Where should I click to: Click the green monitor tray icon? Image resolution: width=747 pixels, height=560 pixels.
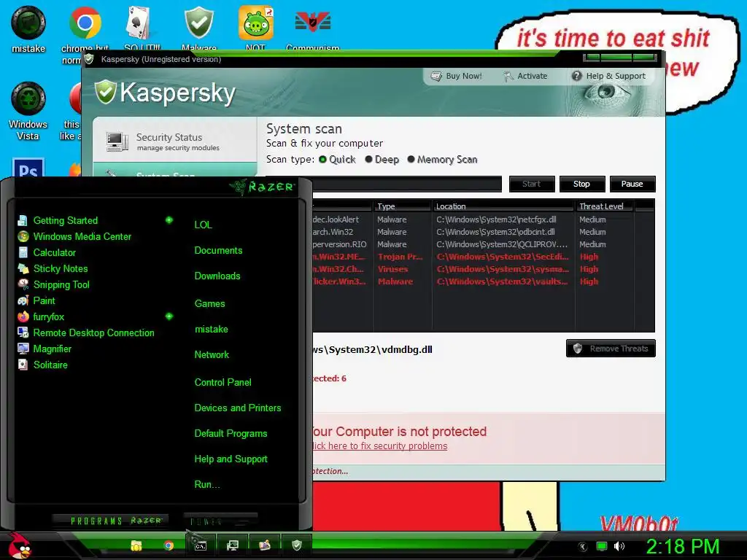(602, 546)
